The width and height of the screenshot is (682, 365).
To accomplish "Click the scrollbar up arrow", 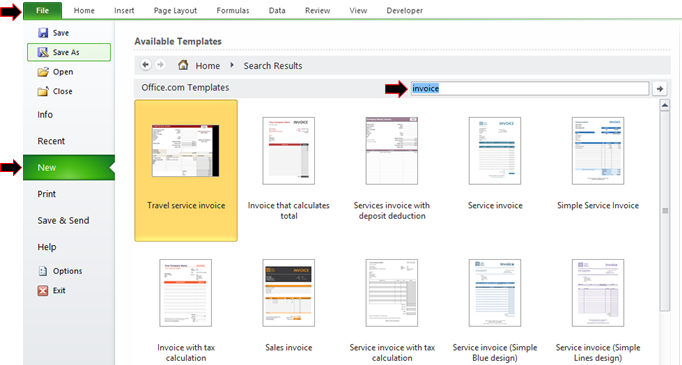I will [665, 105].
